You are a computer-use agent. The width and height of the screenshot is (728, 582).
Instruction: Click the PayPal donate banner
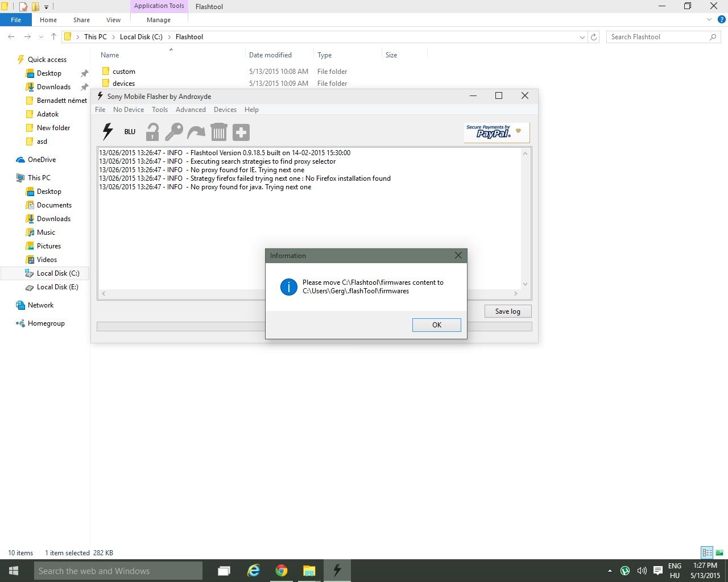click(497, 132)
